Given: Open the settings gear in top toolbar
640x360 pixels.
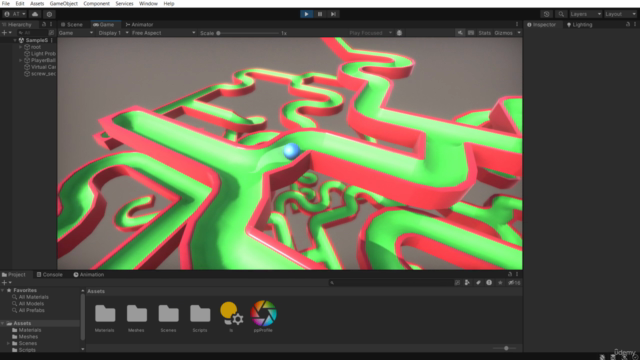Looking at the screenshot, I should pyautogui.click(x=49, y=14).
